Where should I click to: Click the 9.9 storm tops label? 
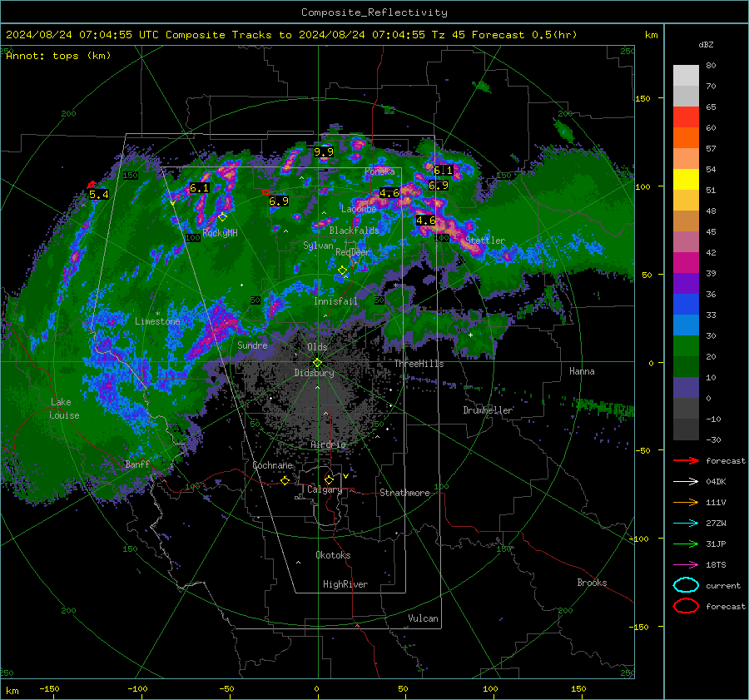[x=324, y=152]
